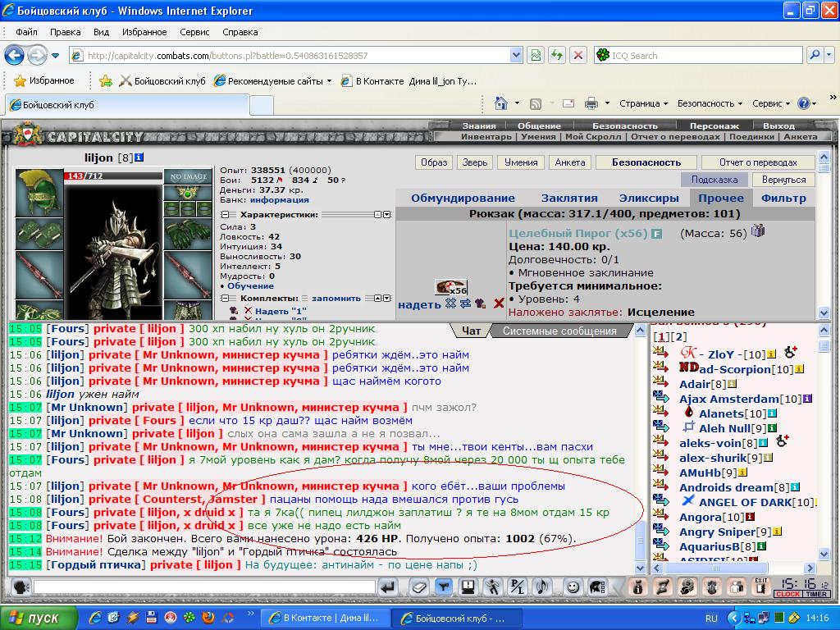Viewport: 840px width, 630px height.
Task: Click the snowflake icon next to надеть
Action: (450, 304)
